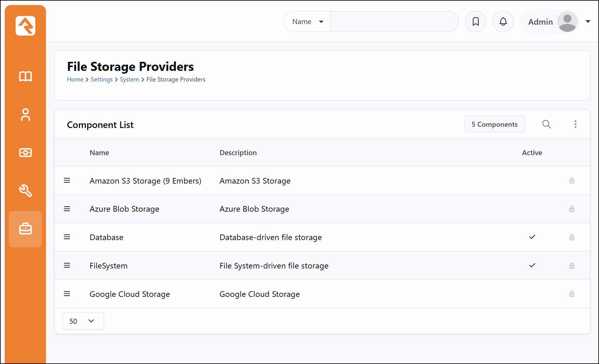The image size is (599, 364).
Task: Open the Database name cell
Action: pos(106,237)
